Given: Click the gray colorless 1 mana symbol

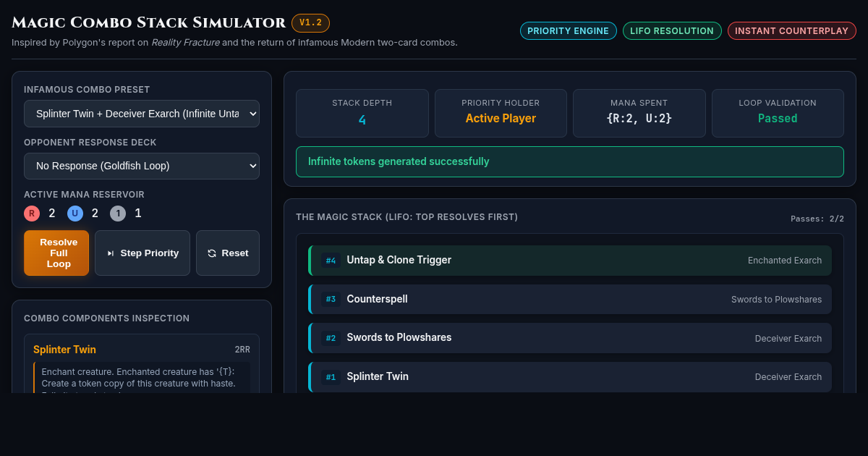Looking at the screenshot, I should (x=118, y=214).
